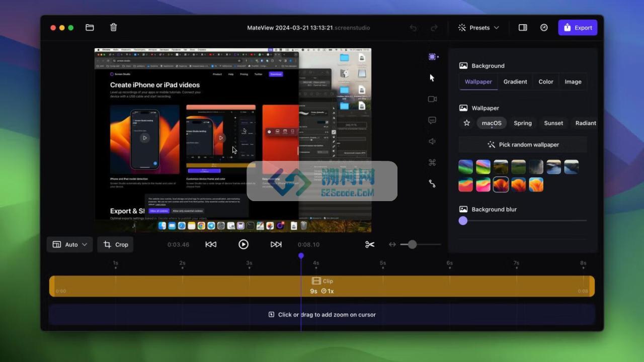This screenshot has width=644, height=362.
Task: Click the redo arrow
Action: pos(434,28)
